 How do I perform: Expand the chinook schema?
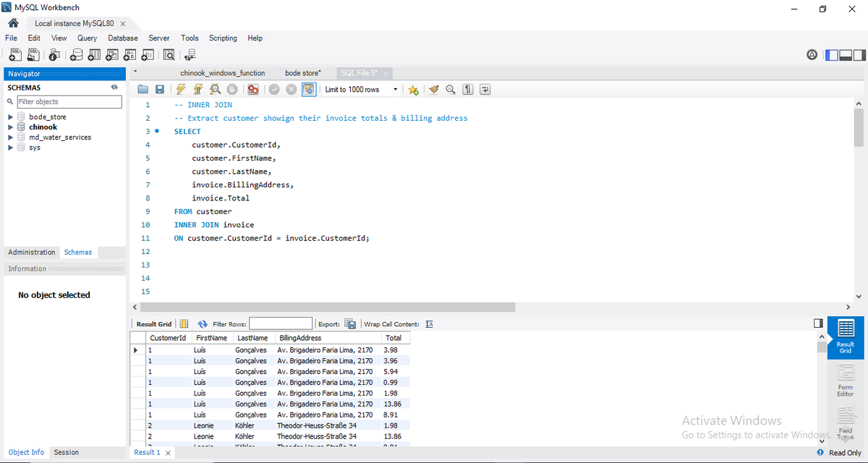(x=10, y=127)
